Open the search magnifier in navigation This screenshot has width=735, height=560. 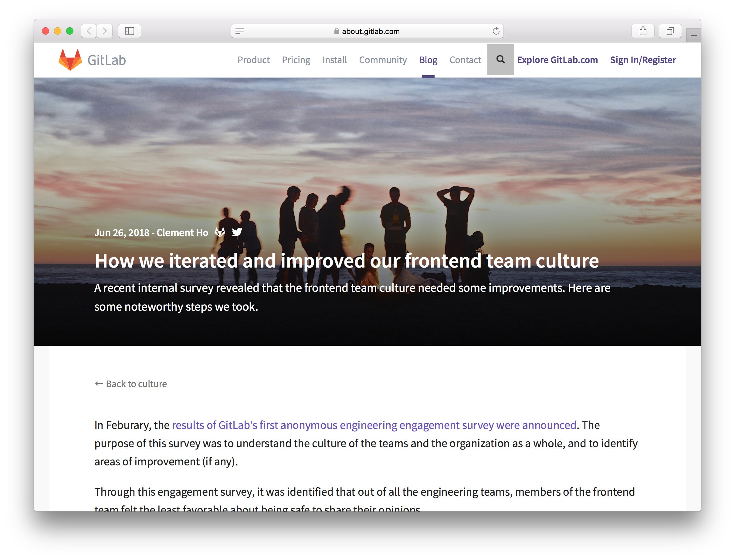coord(500,60)
